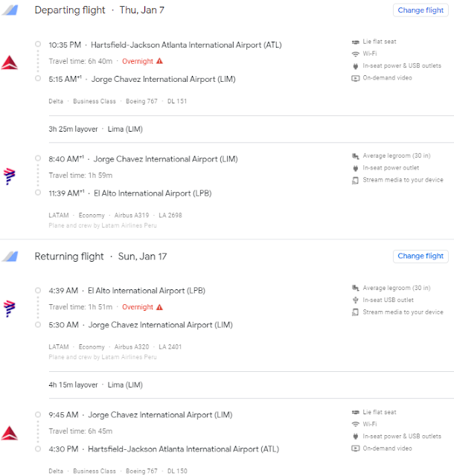Click the Delta logo on returning flight
This screenshot has height=476, width=454.
pos(10,432)
